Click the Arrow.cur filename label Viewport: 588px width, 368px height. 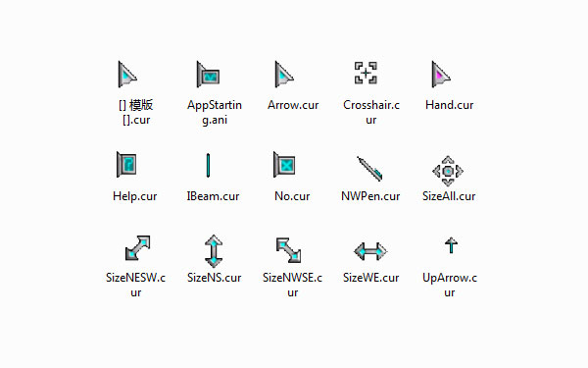point(293,105)
